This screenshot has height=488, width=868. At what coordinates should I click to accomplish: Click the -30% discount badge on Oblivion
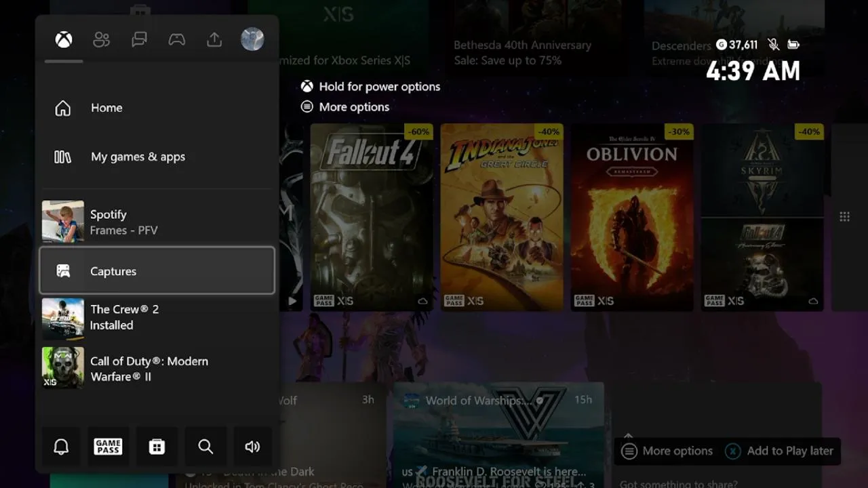pyautogui.click(x=679, y=131)
